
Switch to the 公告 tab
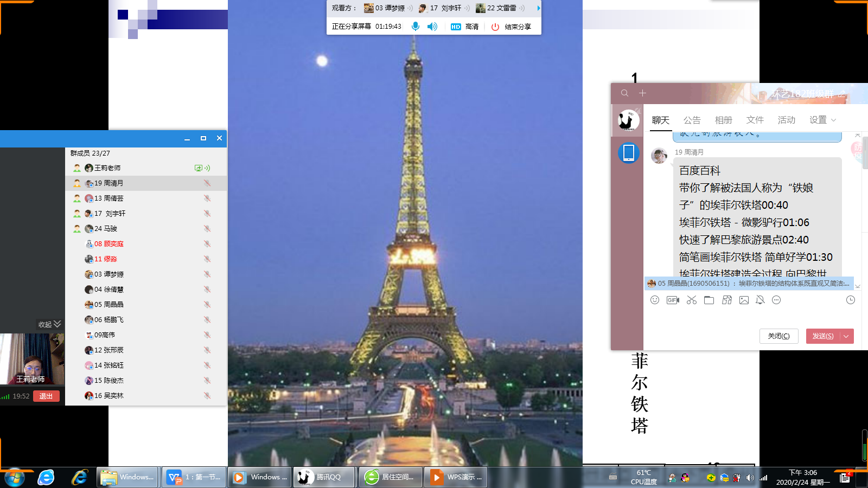coord(692,120)
